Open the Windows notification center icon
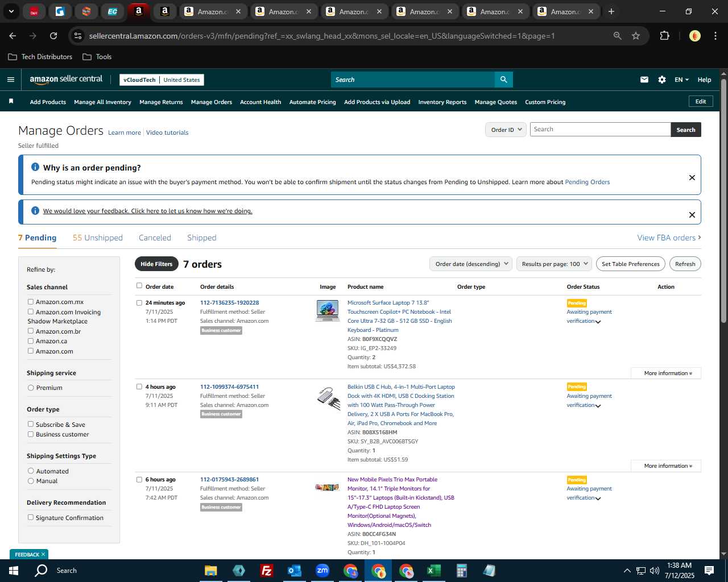 [709, 571]
